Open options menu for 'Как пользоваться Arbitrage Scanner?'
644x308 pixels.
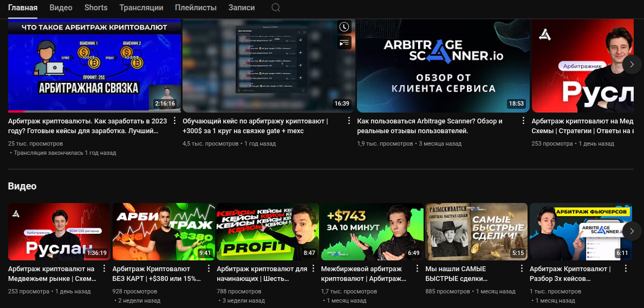523,121
